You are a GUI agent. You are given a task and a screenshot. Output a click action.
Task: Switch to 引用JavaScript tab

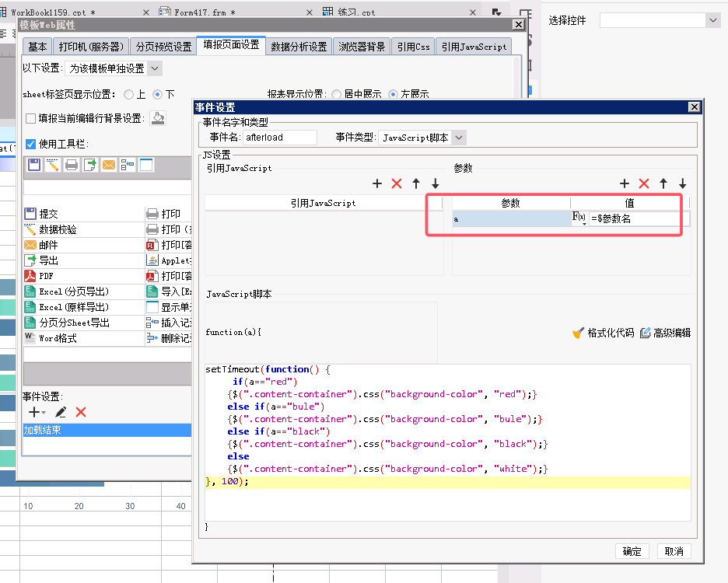(474, 47)
